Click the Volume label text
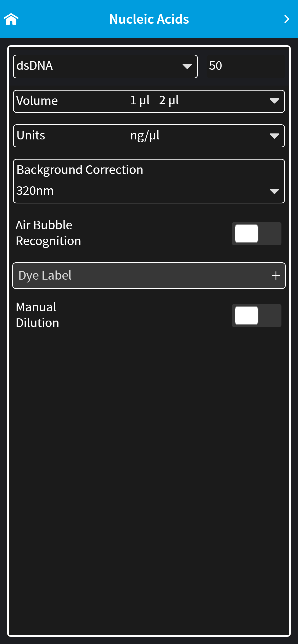The image size is (298, 644). (x=37, y=101)
